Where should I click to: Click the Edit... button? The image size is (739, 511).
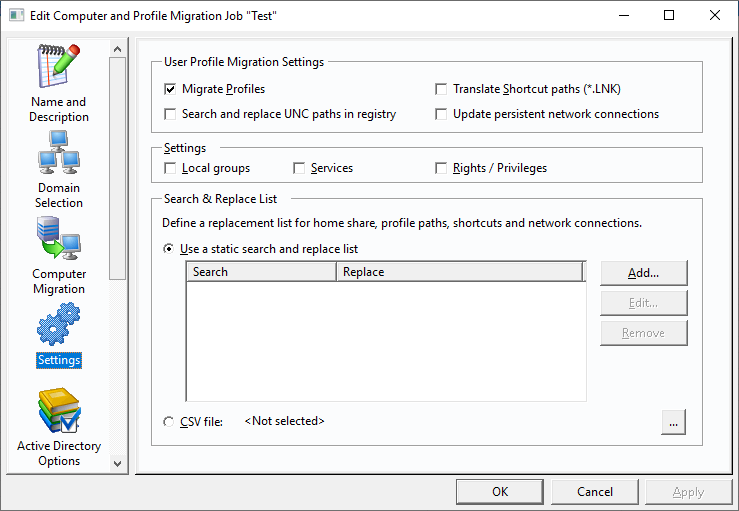tap(644, 303)
